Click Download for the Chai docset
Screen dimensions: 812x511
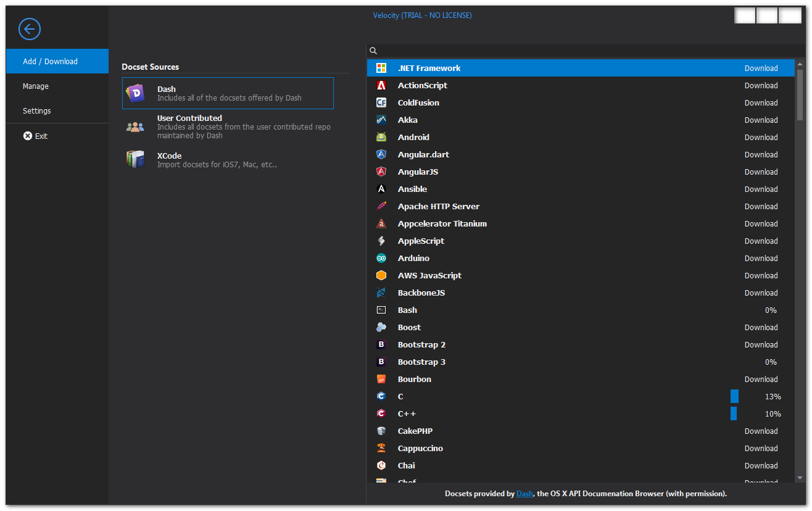tap(761, 465)
